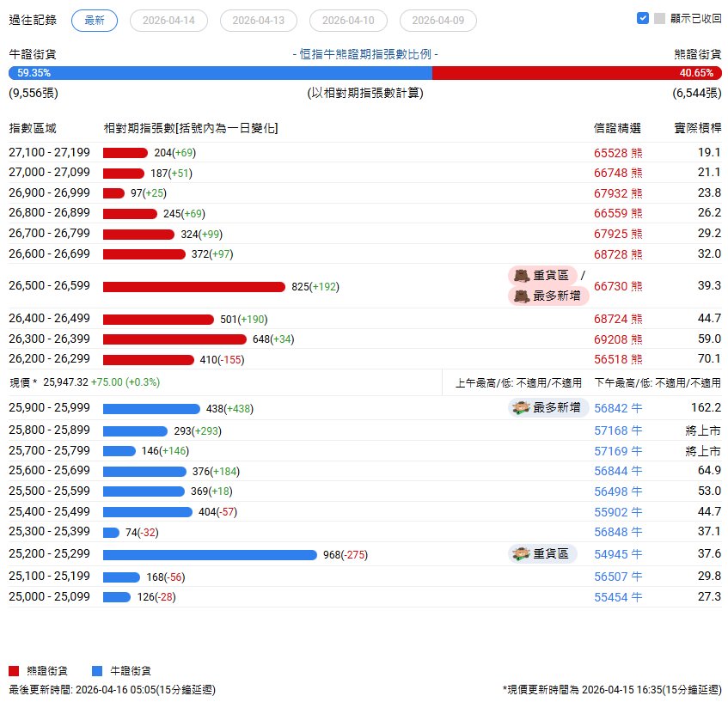Click the 信證精選 column header

coord(617,128)
